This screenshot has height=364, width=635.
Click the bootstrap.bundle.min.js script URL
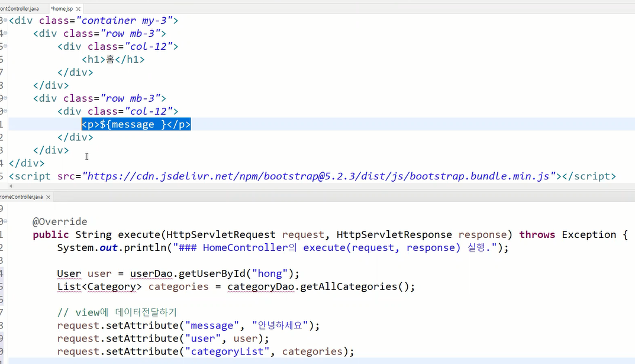(319, 176)
